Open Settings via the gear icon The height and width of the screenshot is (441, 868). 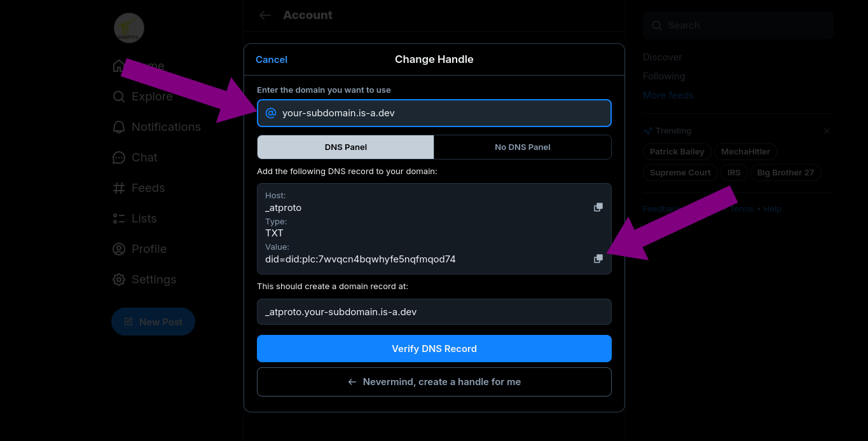[x=119, y=280]
